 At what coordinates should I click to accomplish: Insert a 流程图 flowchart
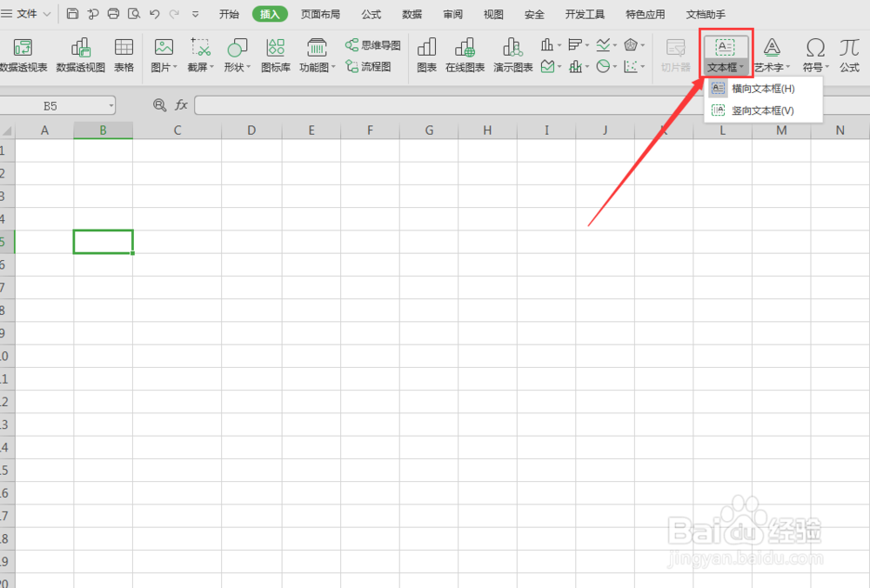click(368, 67)
